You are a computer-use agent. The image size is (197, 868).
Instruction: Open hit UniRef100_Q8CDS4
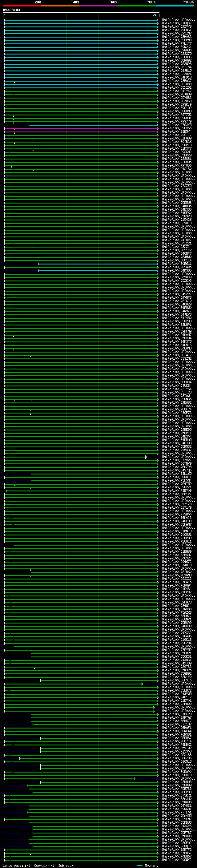point(176,382)
